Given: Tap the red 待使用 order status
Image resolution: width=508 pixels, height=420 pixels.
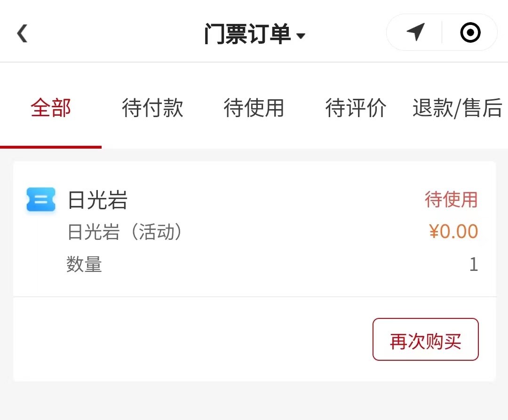Looking at the screenshot, I should [451, 199].
